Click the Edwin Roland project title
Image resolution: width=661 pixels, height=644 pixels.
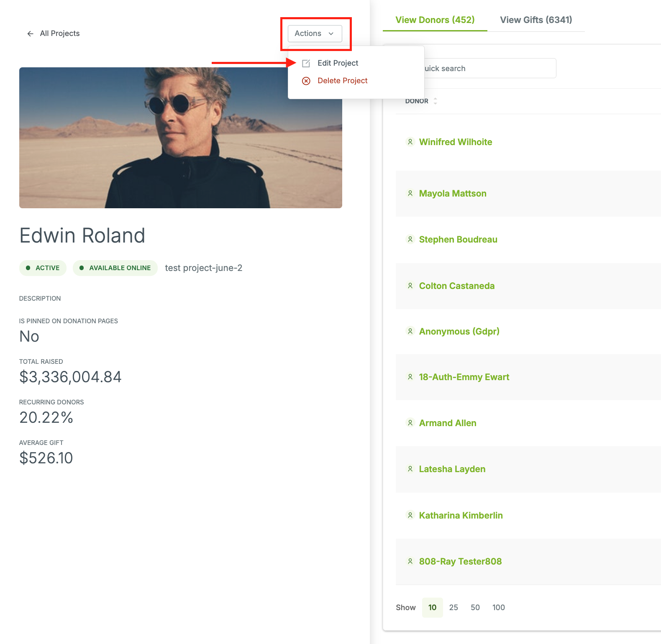[x=82, y=235]
